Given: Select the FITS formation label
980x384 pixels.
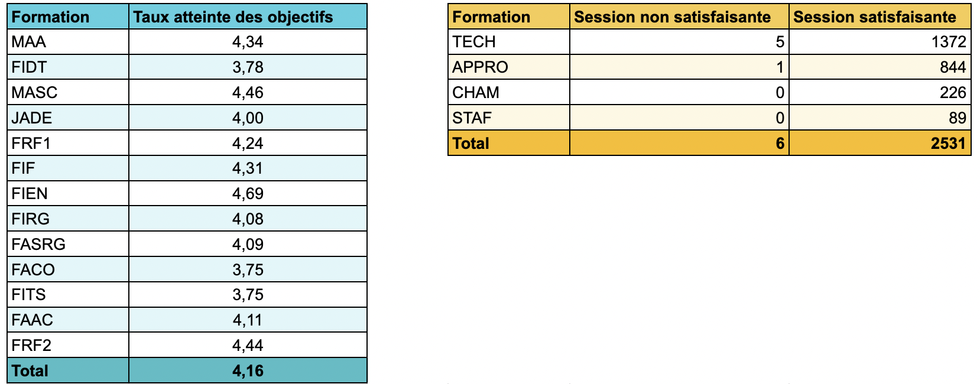Looking at the screenshot, I should [67, 295].
